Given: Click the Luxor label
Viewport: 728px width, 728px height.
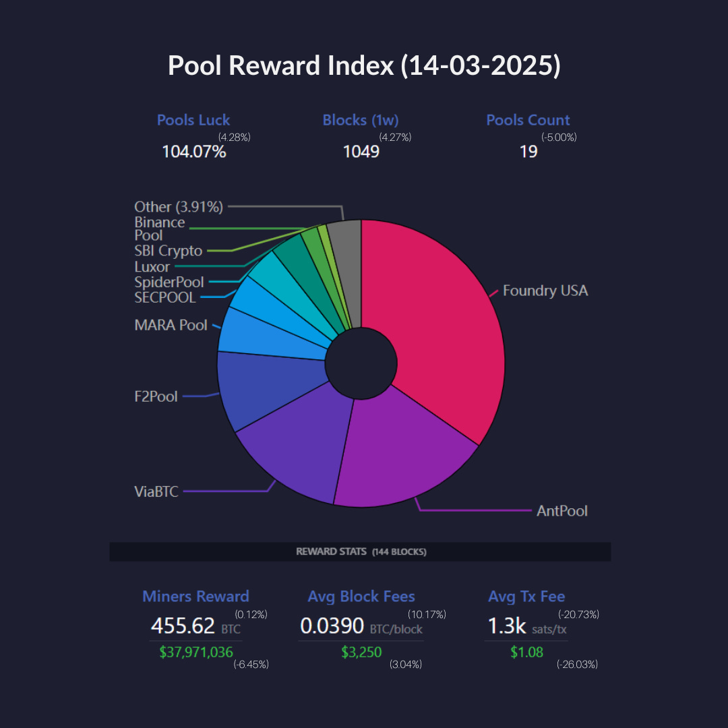Looking at the screenshot, I should pyautogui.click(x=152, y=266).
